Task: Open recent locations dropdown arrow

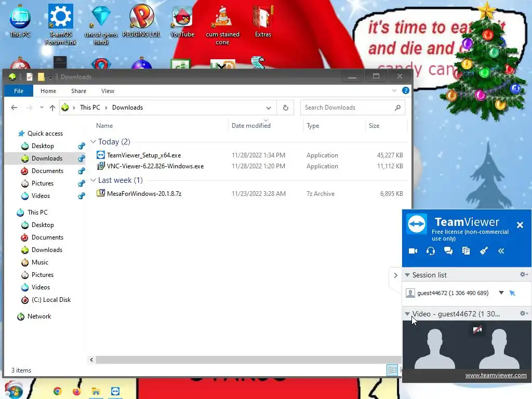Action: (42, 107)
